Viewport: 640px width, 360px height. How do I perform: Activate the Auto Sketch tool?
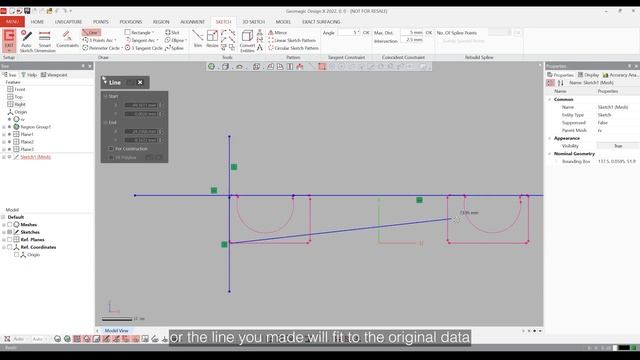(26, 41)
